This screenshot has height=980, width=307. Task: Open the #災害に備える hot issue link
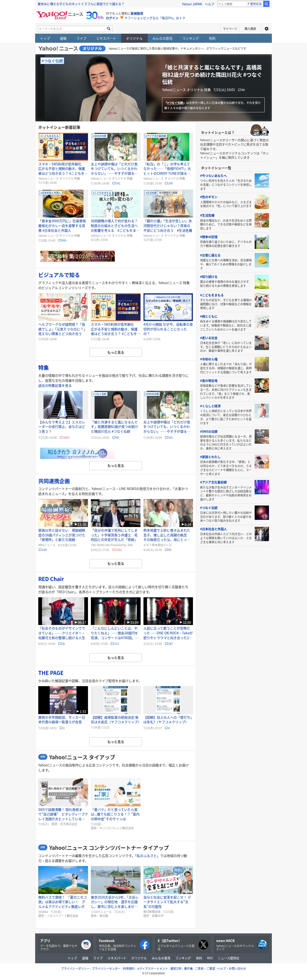[210, 255]
